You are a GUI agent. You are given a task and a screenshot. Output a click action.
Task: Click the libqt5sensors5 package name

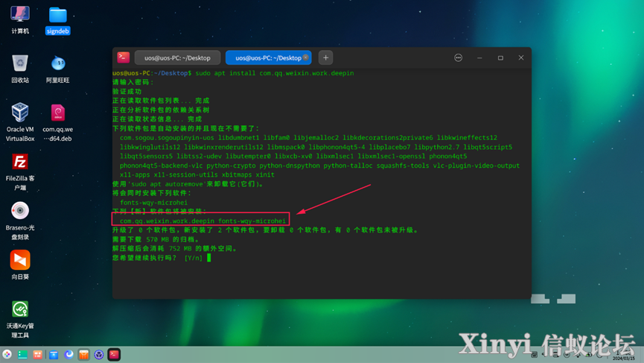coord(146,156)
